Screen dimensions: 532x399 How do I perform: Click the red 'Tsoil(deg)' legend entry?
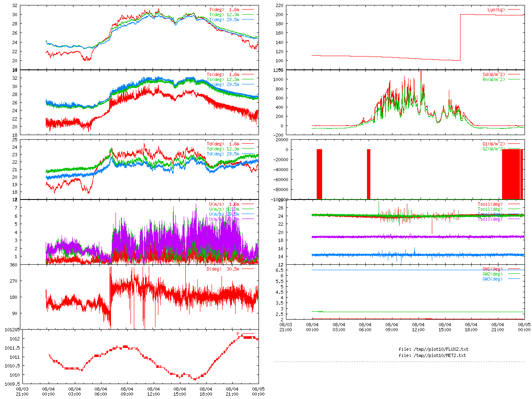[x=490, y=204]
